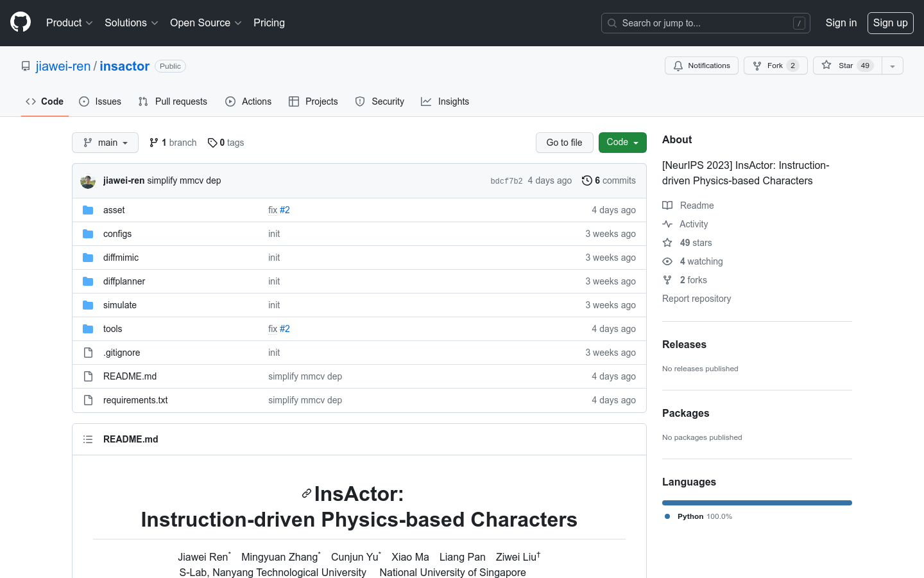Click the requirements.txt file icon
Image resolution: width=924 pixels, height=578 pixels.
pyautogui.click(x=88, y=400)
